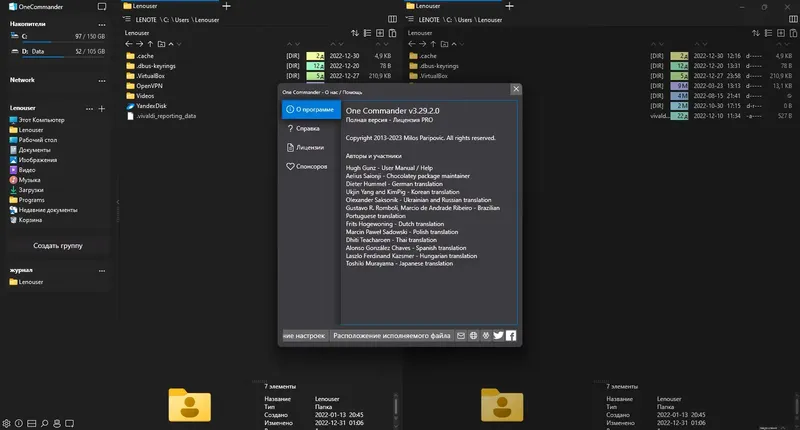Viewport: 800px width, 430px height.
Task: Open settings gear in bottom-left toolbar
Action: click(x=6, y=423)
